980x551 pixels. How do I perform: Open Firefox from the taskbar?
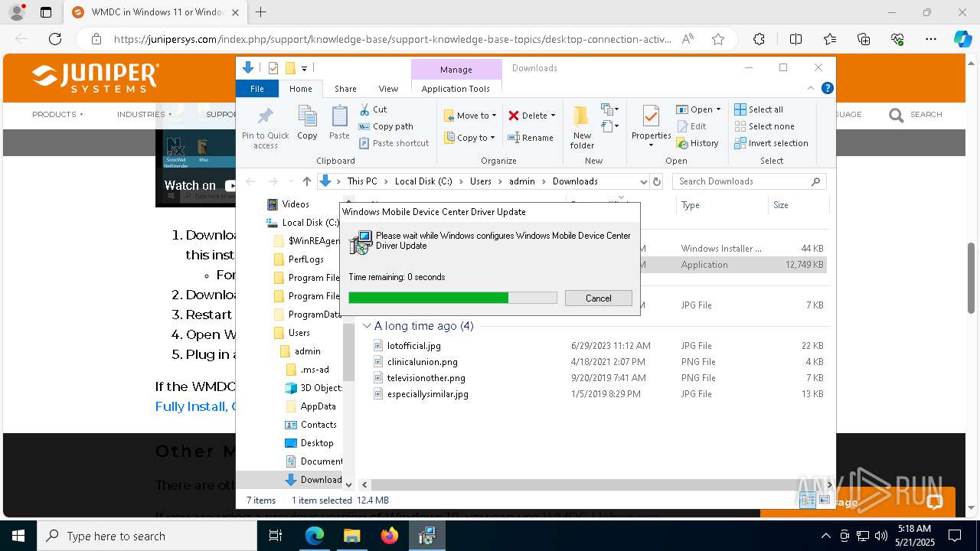(390, 536)
